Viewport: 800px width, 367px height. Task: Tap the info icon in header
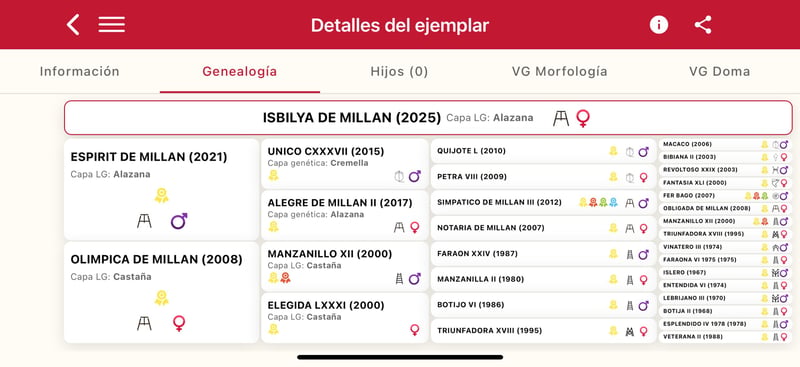coord(659,25)
